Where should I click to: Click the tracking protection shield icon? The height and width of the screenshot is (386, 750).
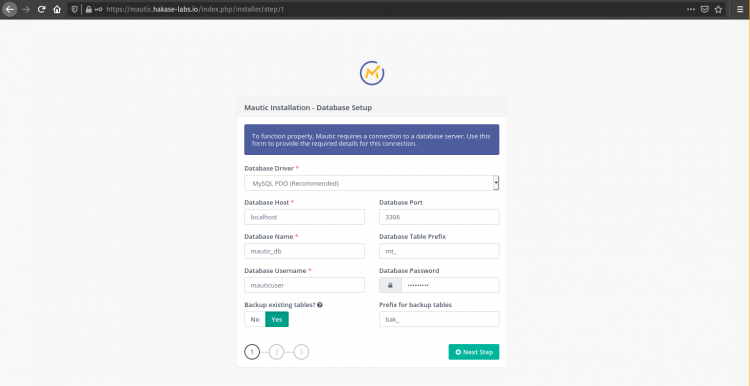point(75,9)
